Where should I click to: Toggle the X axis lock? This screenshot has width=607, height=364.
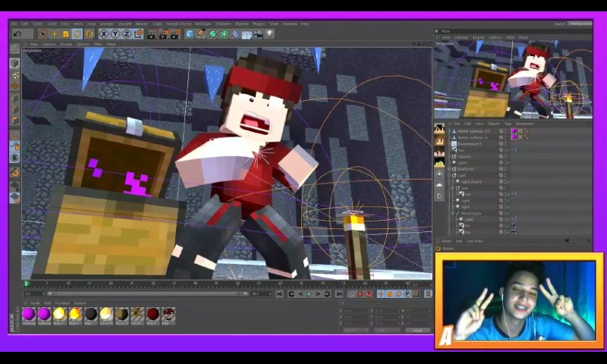point(103,34)
